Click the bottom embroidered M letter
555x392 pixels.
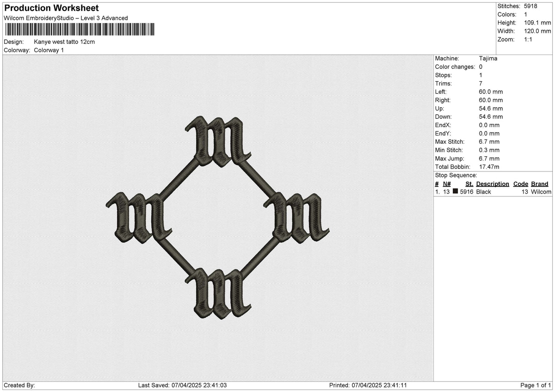coord(218,293)
